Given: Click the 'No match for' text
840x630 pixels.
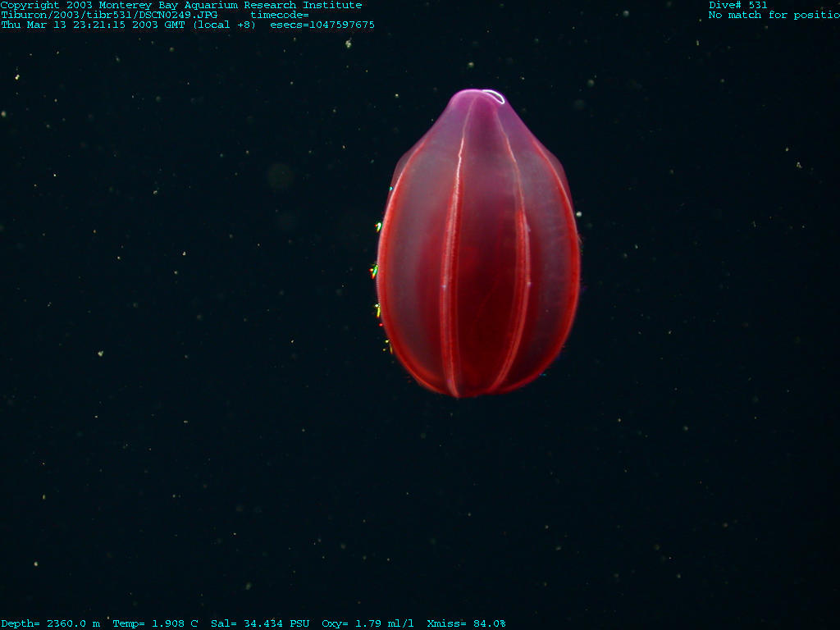Looking at the screenshot, I should click(736, 15).
